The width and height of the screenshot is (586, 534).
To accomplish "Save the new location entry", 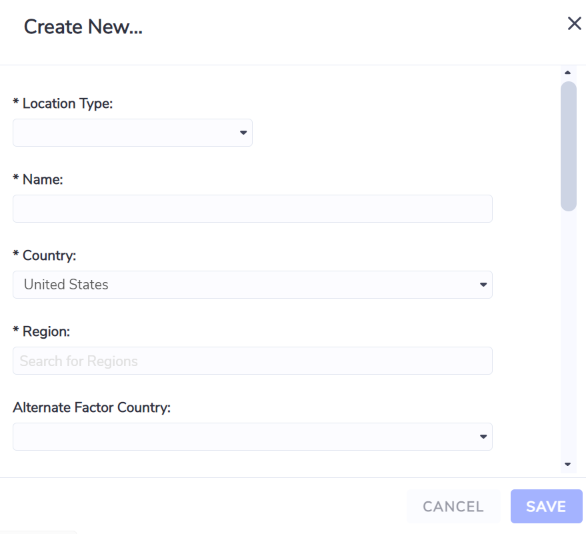I will click(x=546, y=506).
